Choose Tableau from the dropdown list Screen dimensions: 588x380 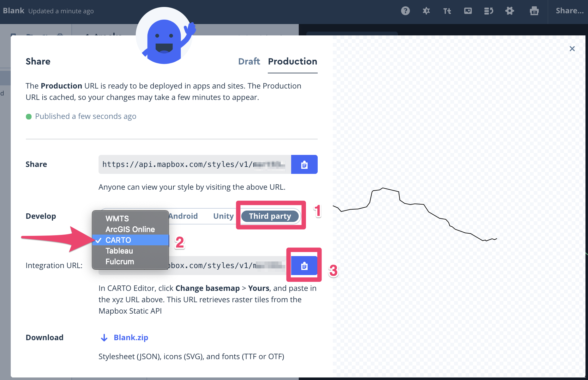tap(130, 251)
